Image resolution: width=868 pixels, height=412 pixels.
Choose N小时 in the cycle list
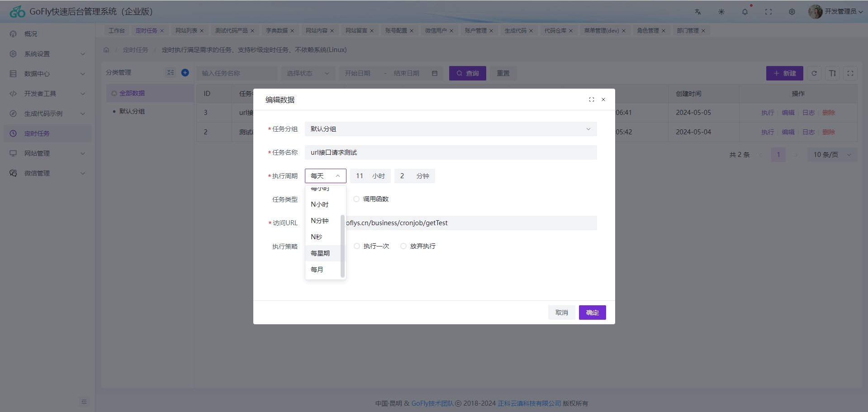click(x=323, y=204)
